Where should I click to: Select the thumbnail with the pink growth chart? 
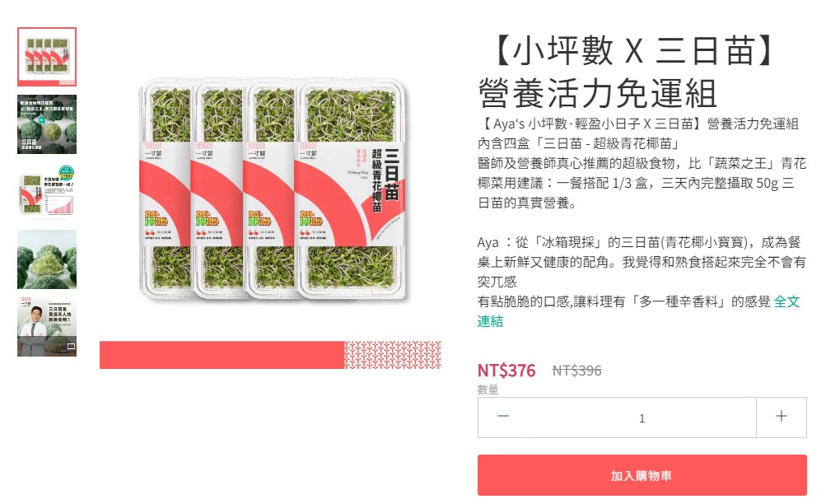[47, 192]
